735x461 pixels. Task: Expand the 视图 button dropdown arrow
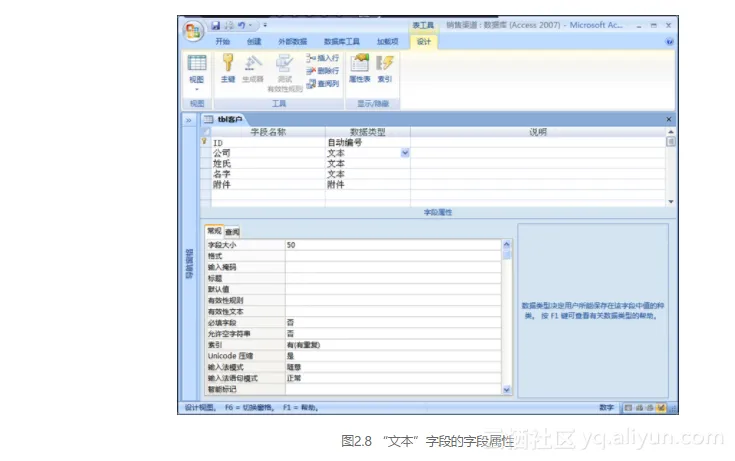(x=197, y=89)
